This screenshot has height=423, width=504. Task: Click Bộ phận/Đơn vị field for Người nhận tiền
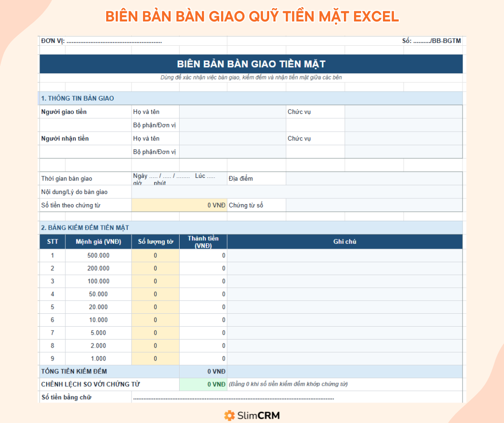coord(233,152)
